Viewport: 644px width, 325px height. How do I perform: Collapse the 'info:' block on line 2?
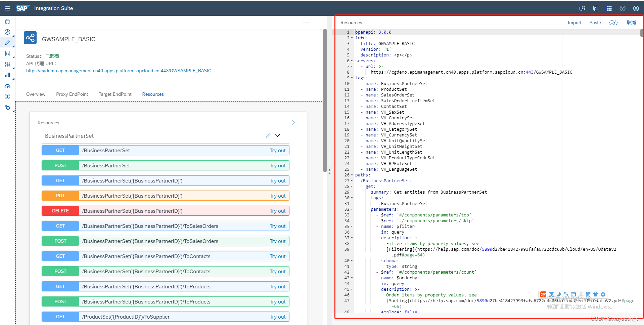point(352,38)
